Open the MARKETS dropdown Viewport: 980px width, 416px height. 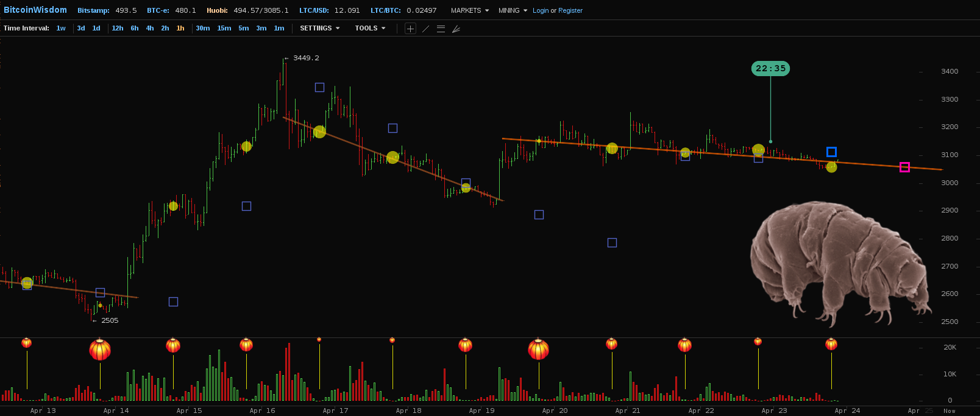469,10
